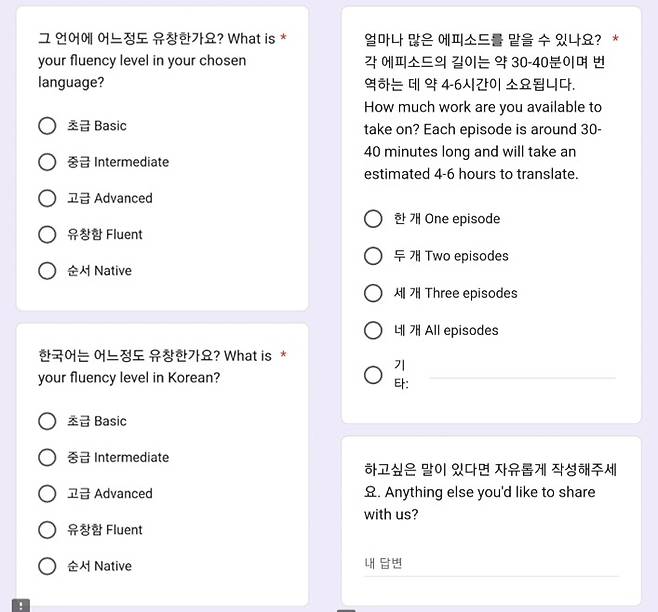Mark 순서 Native for Korean fluency

[47, 566]
